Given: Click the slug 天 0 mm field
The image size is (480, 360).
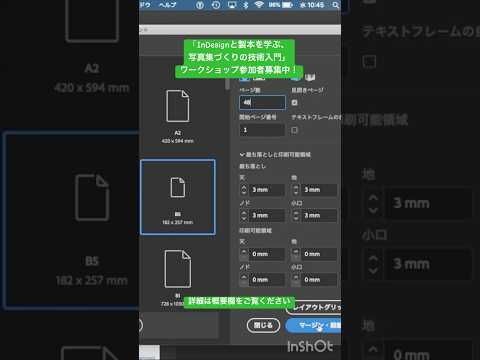Looking at the screenshot, I should click(267, 254).
